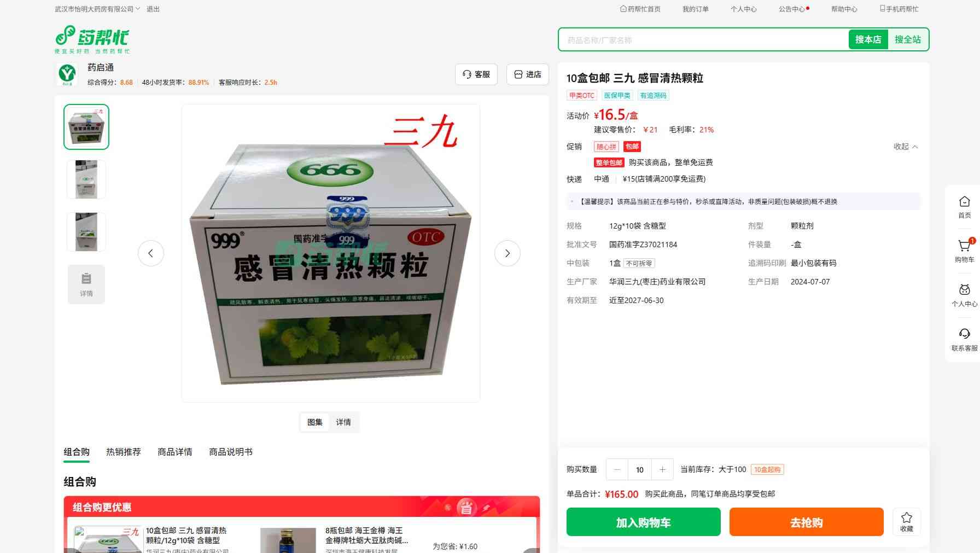The height and width of the screenshot is (553, 980).
Task: Click the orange 去抢购 button
Action: tap(806, 522)
